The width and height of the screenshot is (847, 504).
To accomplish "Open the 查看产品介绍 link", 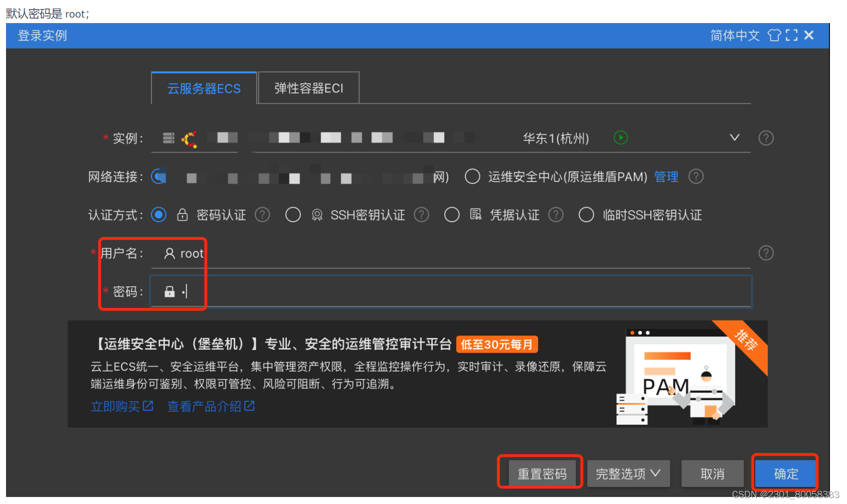I will [211, 406].
